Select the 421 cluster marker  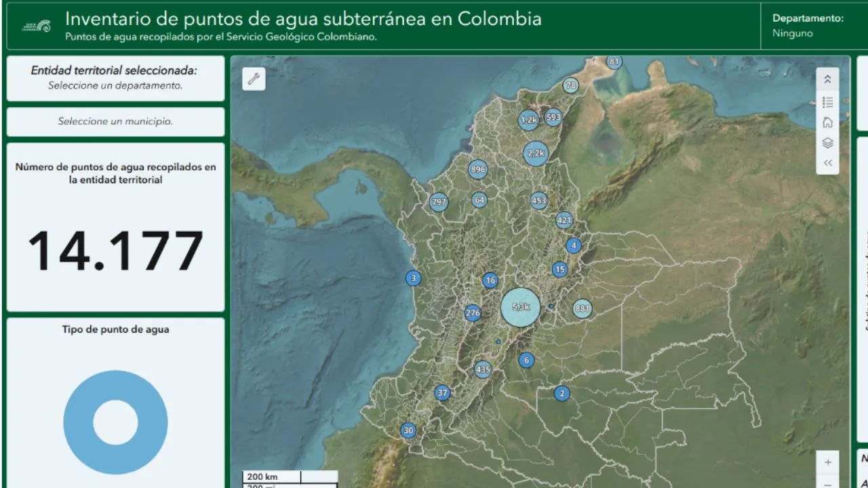point(564,220)
